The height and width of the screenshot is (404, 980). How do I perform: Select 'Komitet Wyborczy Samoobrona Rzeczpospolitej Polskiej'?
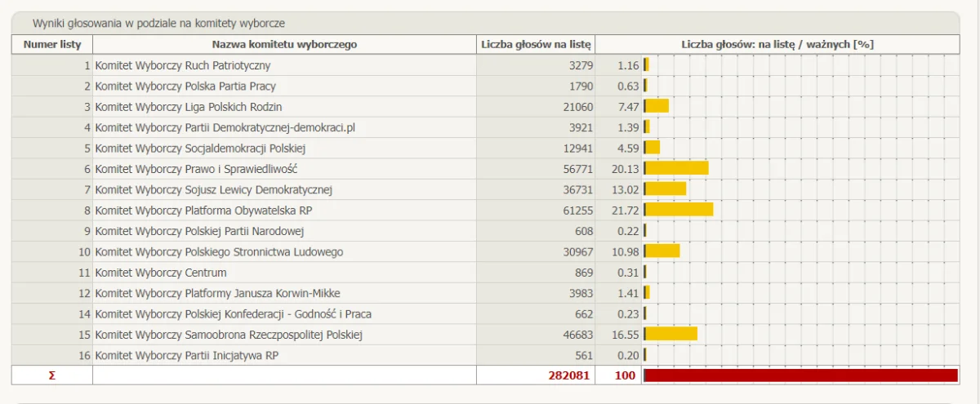tap(229, 335)
